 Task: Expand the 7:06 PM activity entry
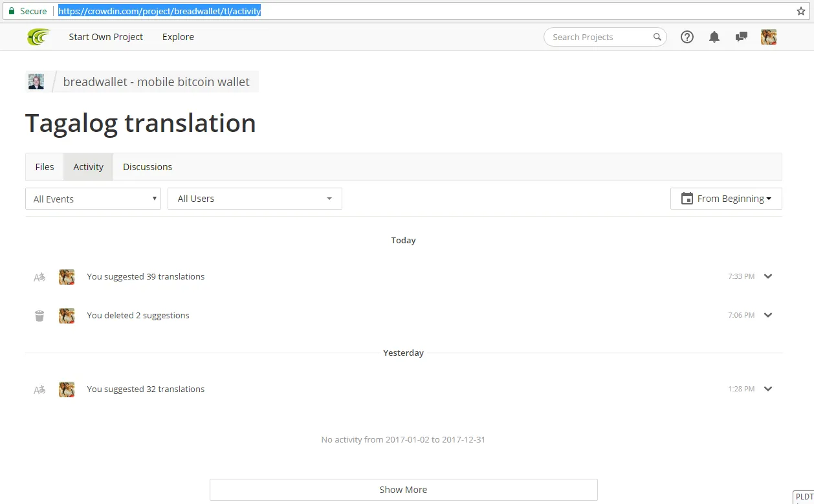pos(768,315)
